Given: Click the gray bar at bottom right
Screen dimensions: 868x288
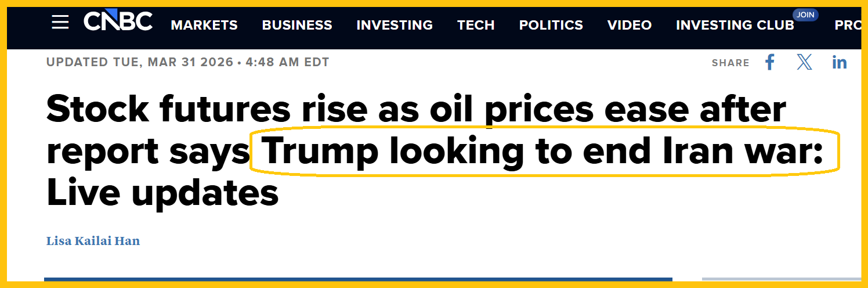Looking at the screenshot, I should click(x=781, y=279).
